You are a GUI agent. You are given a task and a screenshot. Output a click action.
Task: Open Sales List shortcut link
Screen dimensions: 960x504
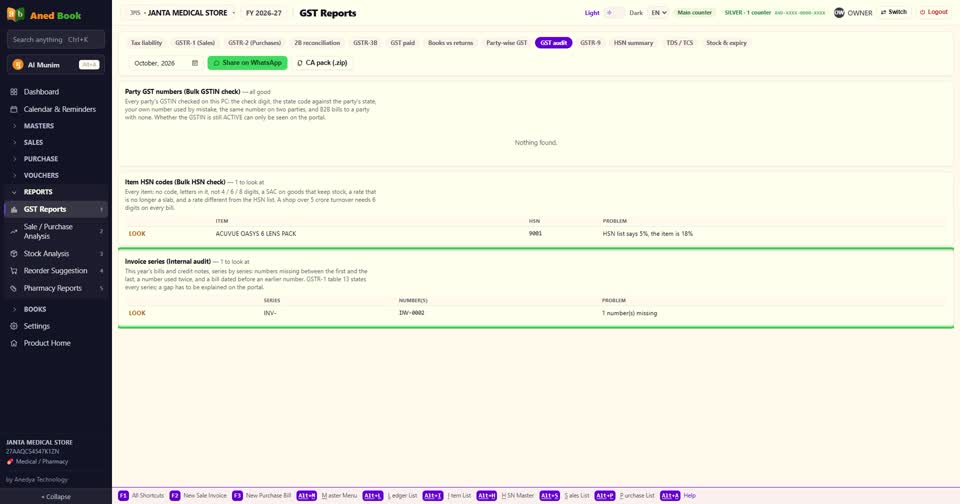(x=564, y=495)
